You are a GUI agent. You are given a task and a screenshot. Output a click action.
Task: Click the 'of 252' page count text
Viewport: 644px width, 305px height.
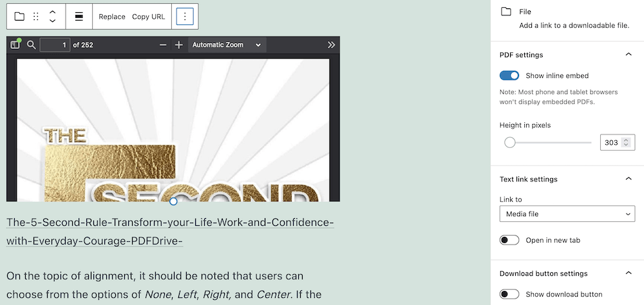[83, 45]
